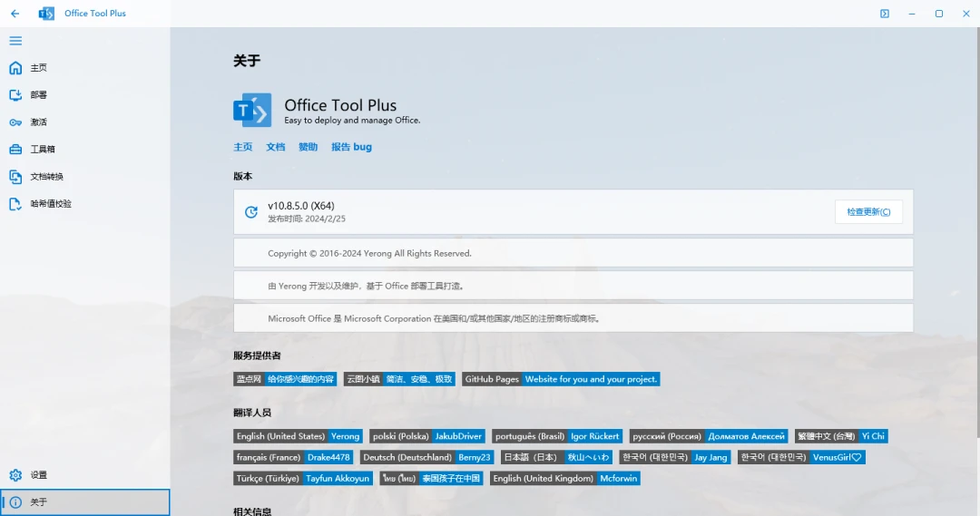Click 한국어 VenusGirl translator badge

pyautogui.click(x=801, y=457)
